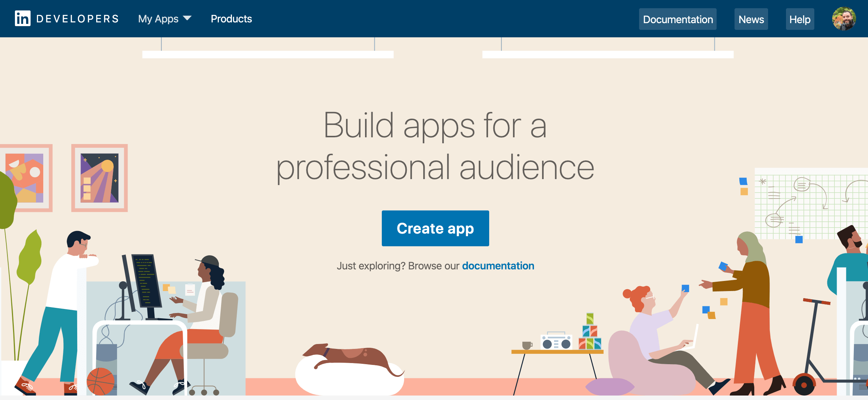Image resolution: width=868 pixels, height=400 pixels.
Task: Expand the My Apps dropdown
Action: [x=164, y=19]
